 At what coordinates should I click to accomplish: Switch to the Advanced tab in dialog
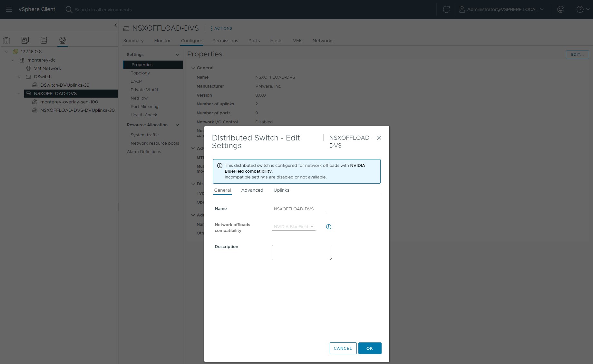pyautogui.click(x=252, y=190)
